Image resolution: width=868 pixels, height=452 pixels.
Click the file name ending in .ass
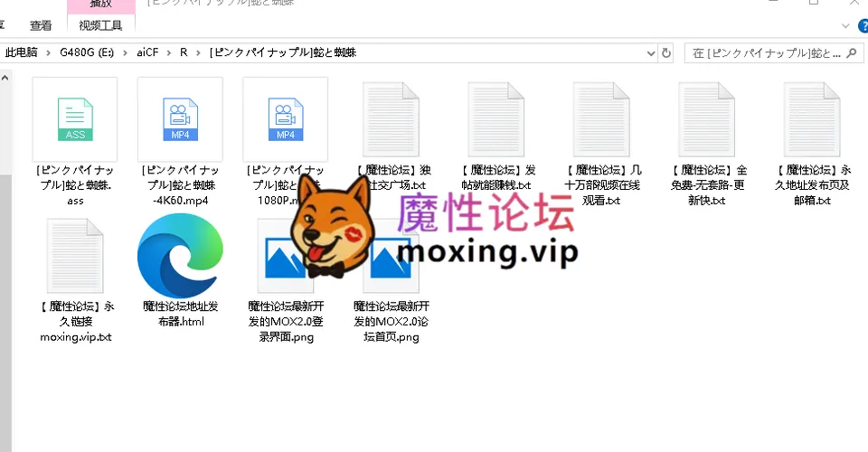(75, 185)
